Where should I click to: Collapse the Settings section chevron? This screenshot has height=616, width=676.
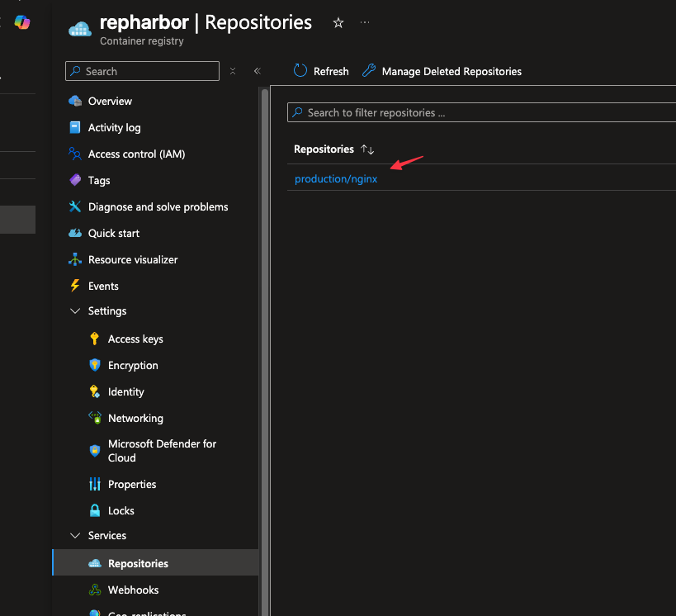pyautogui.click(x=75, y=311)
